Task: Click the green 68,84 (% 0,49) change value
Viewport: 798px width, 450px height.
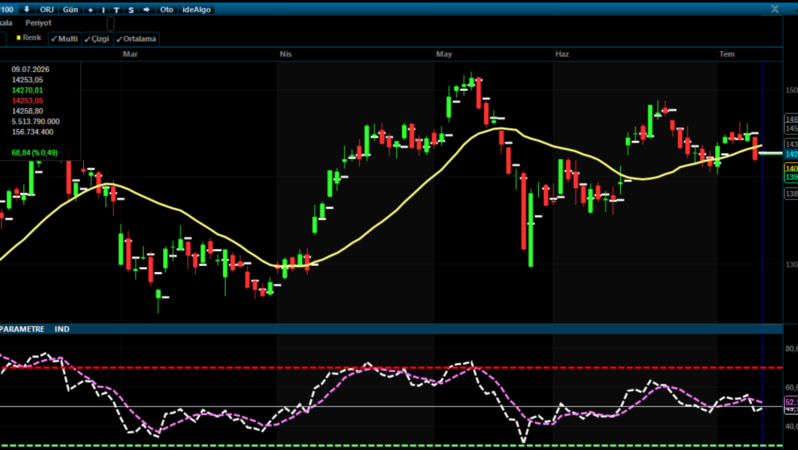Action: pyautogui.click(x=35, y=153)
